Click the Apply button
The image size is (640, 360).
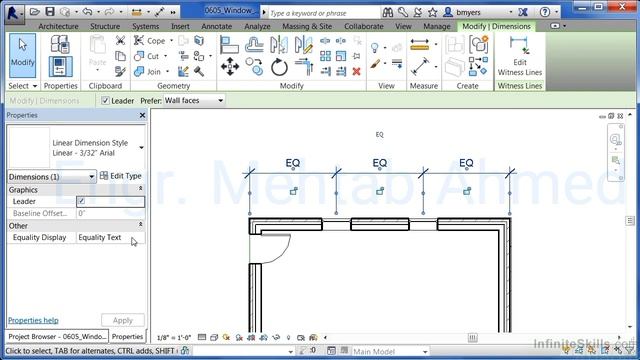(x=123, y=320)
